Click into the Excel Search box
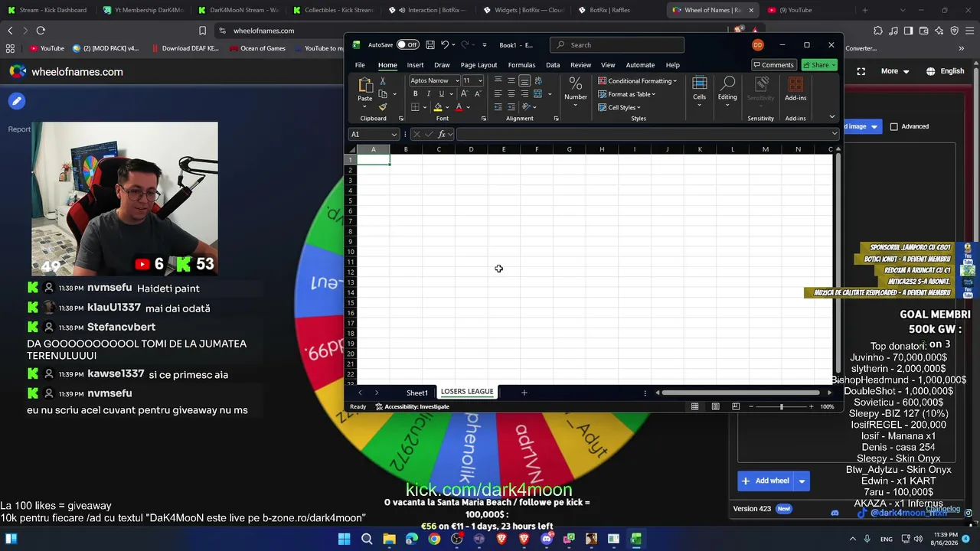This screenshot has height=551, width=980. (x=617, y=45)
